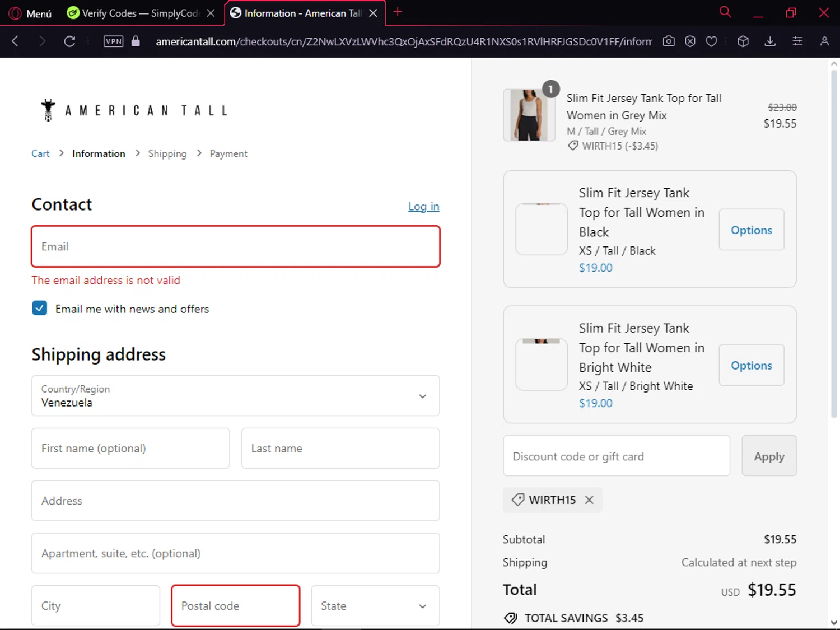The width and height of the screenshot is (840, 630).
Task: Click the Bright White tank top thumbnail
Action: (x=542, y=365)
